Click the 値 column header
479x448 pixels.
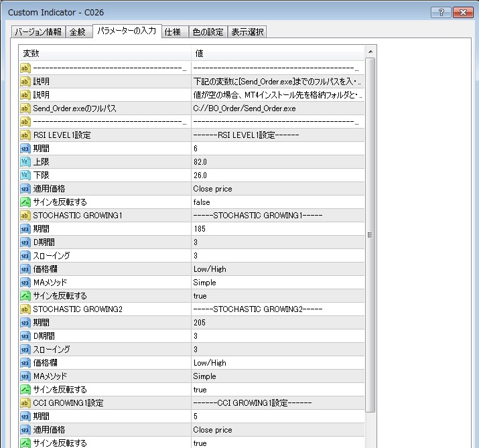[277, 53]
